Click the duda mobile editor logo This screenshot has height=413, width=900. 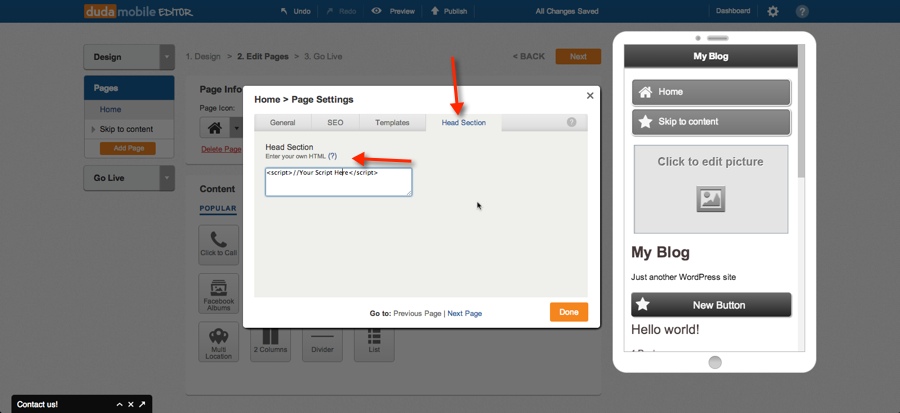[138, 11]
